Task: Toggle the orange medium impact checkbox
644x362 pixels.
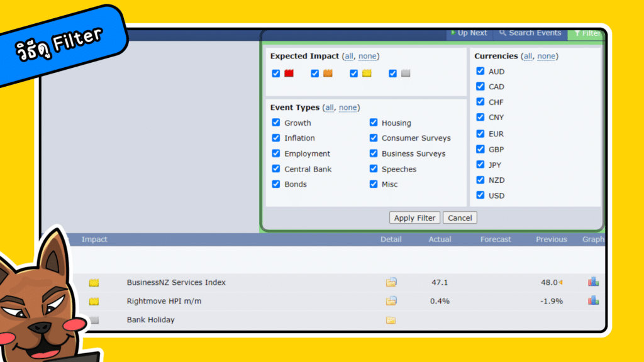Action: (x=315, y=74)
